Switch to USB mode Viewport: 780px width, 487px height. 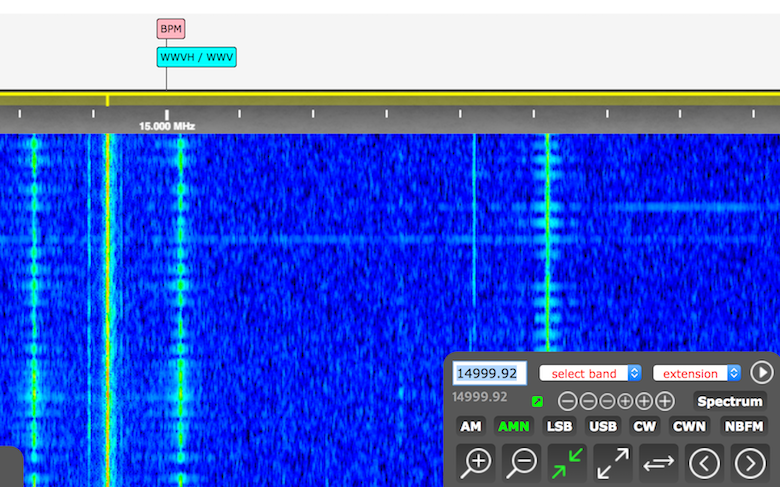tap(603, 426)
